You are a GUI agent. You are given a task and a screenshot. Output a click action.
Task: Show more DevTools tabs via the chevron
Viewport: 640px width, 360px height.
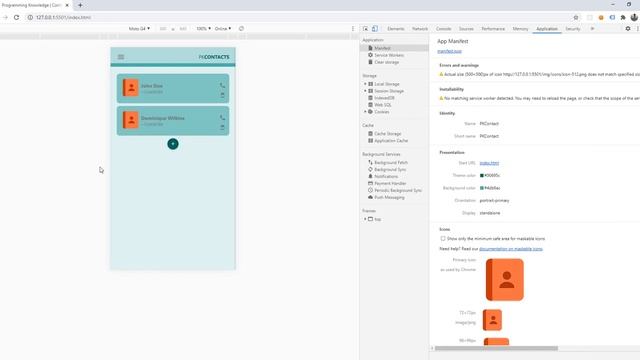[x=592, y=29]
